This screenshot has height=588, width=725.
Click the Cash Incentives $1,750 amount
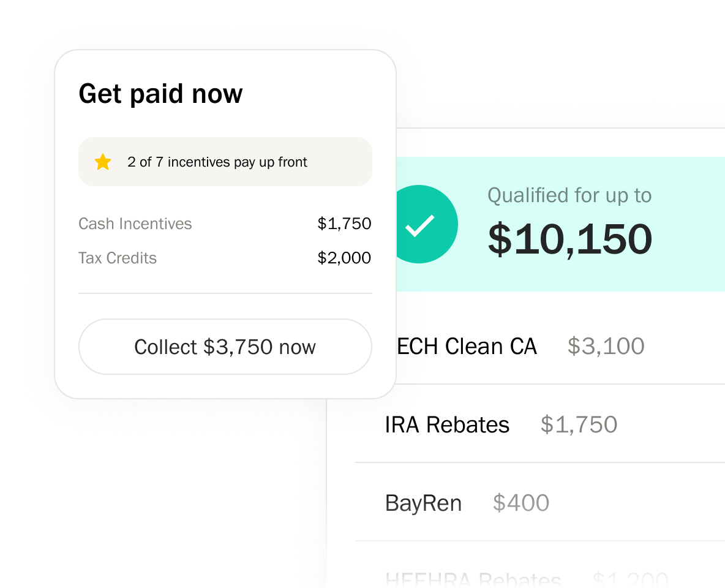[344, 224]
